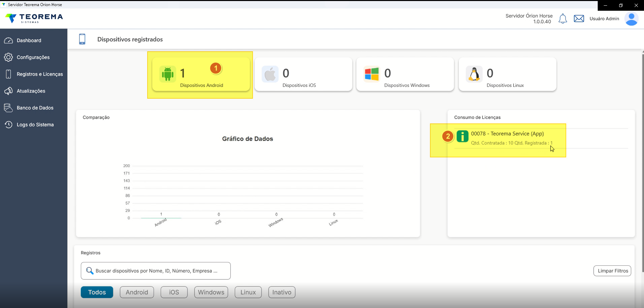Screen dimensions: 644x308
Task: Focus the Buscar dispositivos search field
Action: (x=156, y=271)
